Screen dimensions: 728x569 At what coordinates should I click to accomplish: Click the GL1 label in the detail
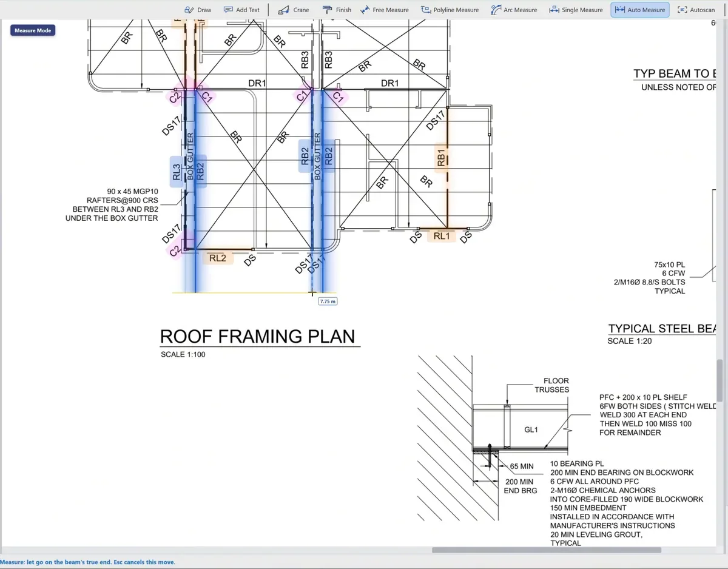531,429
